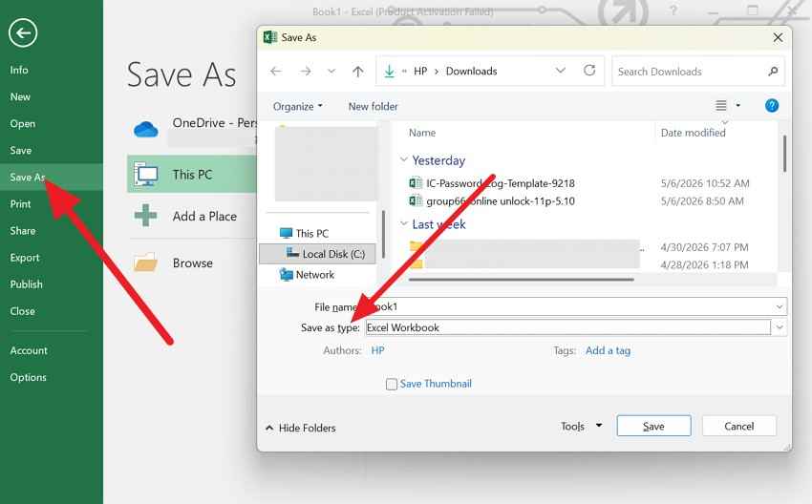Open Export in the backstage sidebar
The width and height of the screenshot is (812, 504).
pos(25,258)
